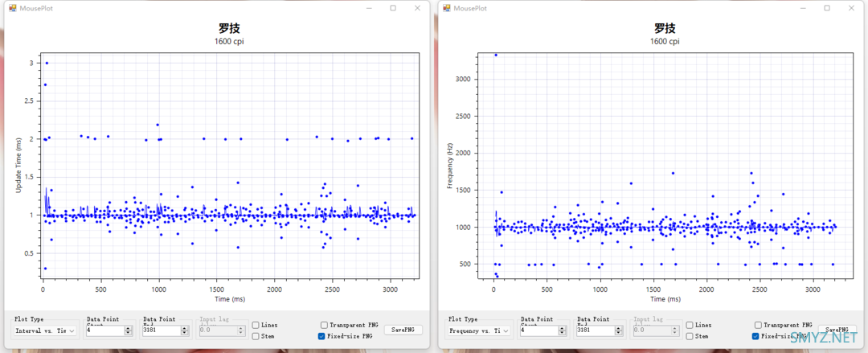
Task: Click SavePNG button in Interval plot window
Action: click(403, 330)
